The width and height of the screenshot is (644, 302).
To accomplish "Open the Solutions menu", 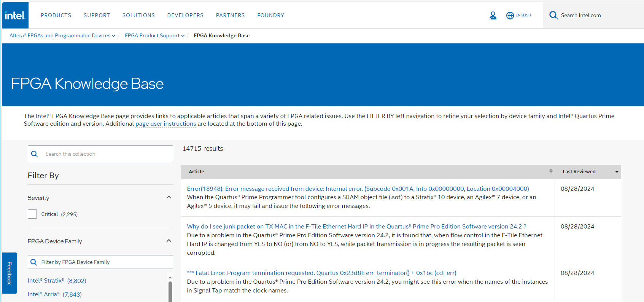I will 138,15.
